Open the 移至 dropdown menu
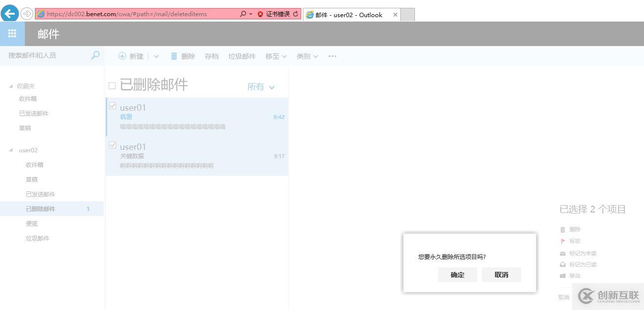Image resolution: width=644 pixels, height=310 pixels. [x=276, y=56]
